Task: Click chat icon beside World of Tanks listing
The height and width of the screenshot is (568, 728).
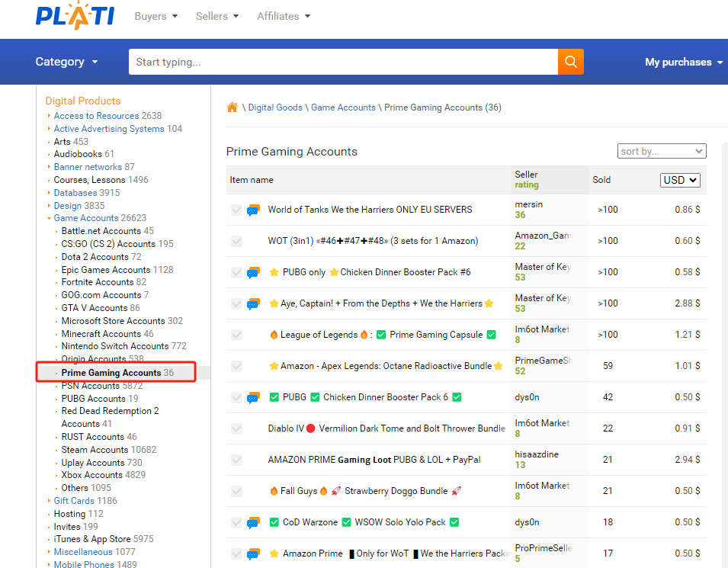Action: tap(253, 210)
